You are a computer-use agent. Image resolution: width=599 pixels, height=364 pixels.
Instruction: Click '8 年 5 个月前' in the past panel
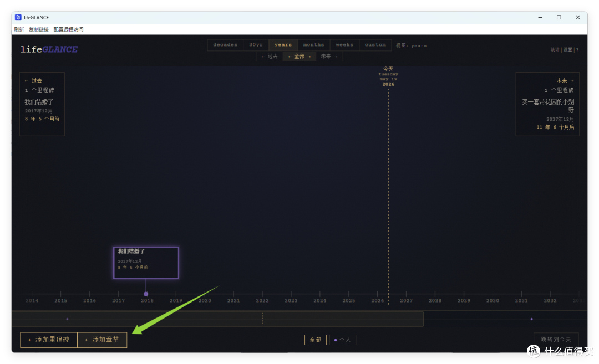(42, 119)
